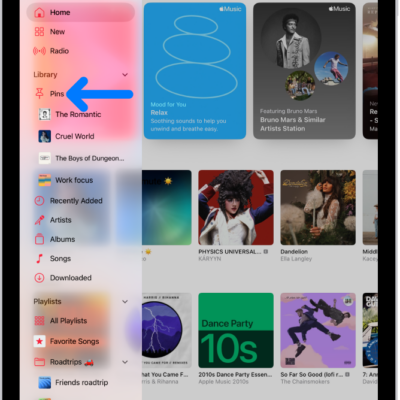
Task: Open lightning artwork Rihanna remixes cover
Action: (x=167, y=330)
